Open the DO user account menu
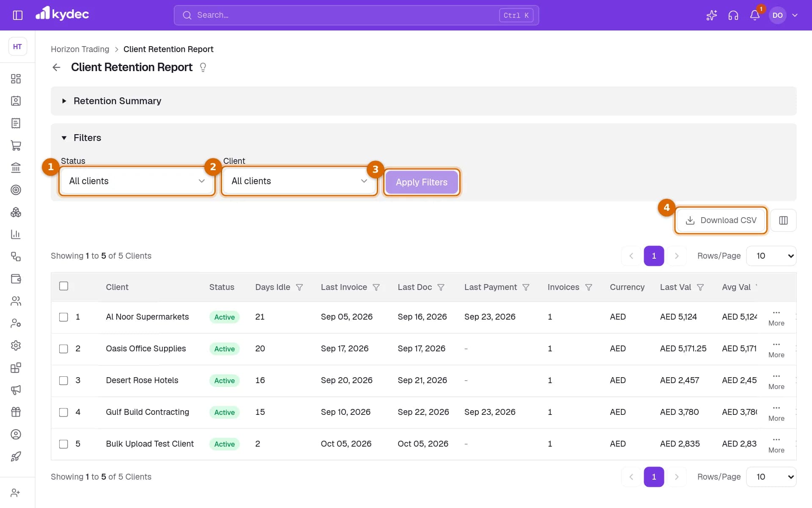 tap(784, 15)
